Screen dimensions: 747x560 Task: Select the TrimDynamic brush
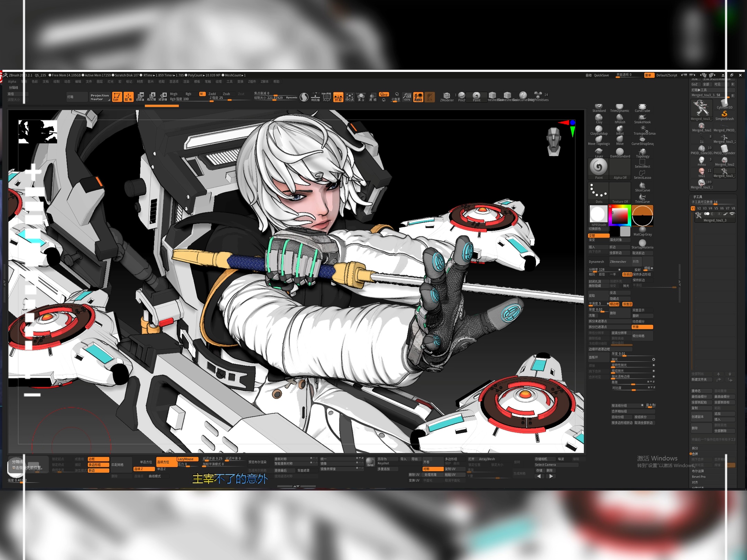[619, 108]
